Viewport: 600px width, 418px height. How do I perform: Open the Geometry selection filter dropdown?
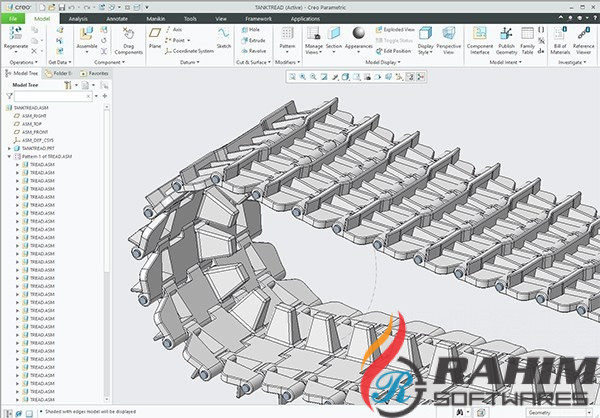pyautogui.click(x=558, y=413)
